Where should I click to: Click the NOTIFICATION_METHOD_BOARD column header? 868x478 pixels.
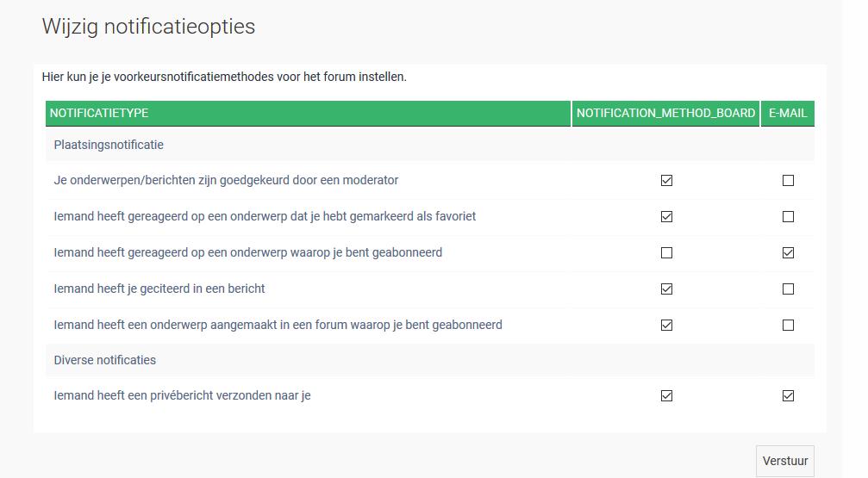tap(665, 114)
